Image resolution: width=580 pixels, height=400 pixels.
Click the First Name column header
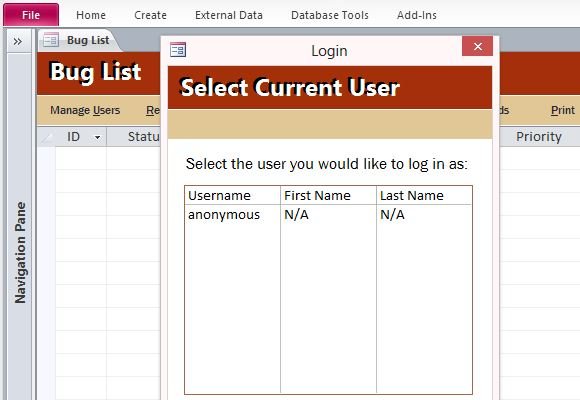point(328,195)
